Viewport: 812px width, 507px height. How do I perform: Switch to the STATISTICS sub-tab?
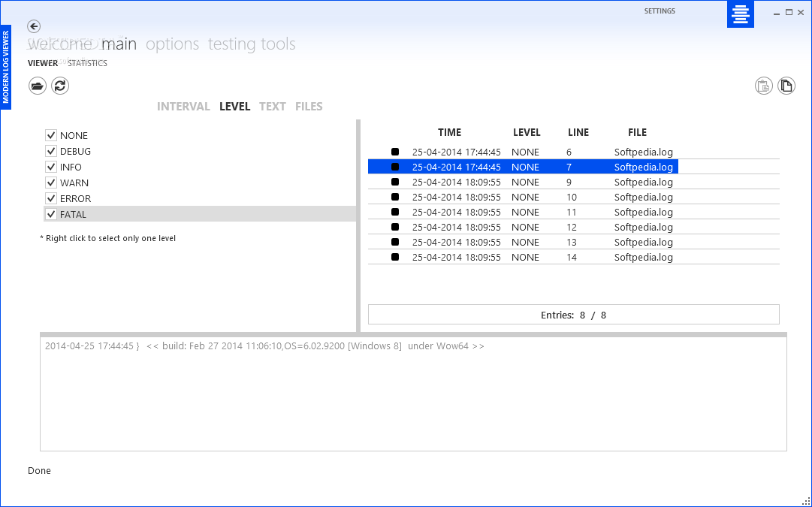pyautogui.click(x=88, y=63)
